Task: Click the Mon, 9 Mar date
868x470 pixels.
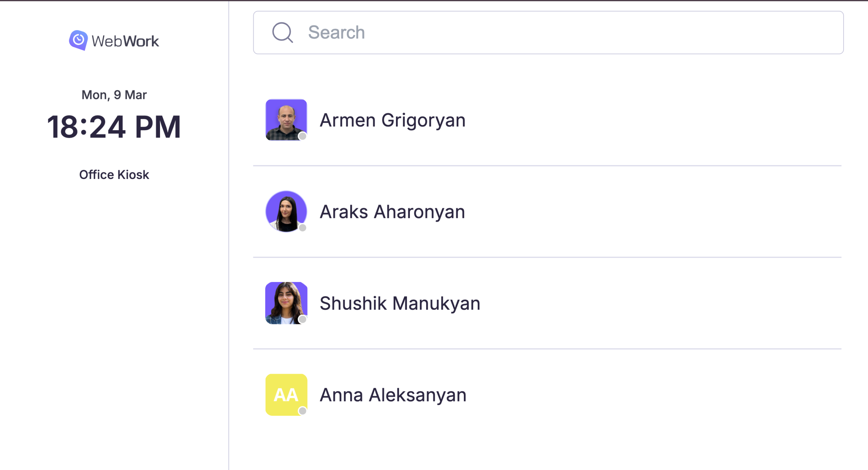Action: (114, 95)
